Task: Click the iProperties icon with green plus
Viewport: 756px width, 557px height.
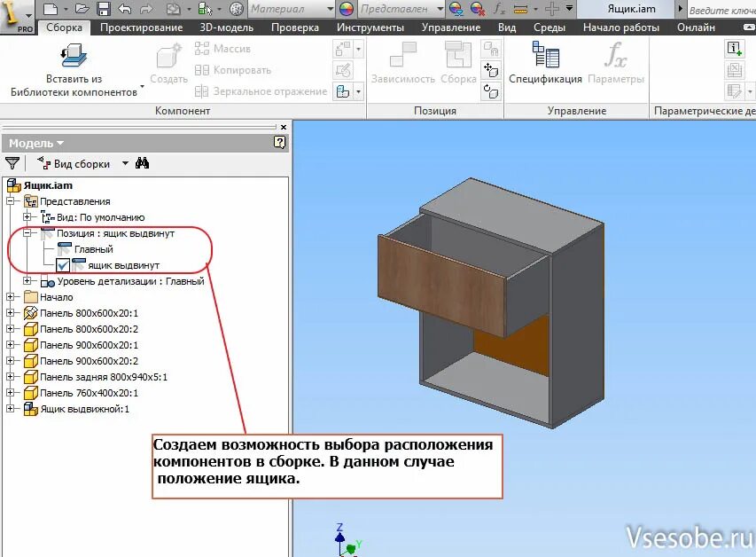Action: point(735,48)
